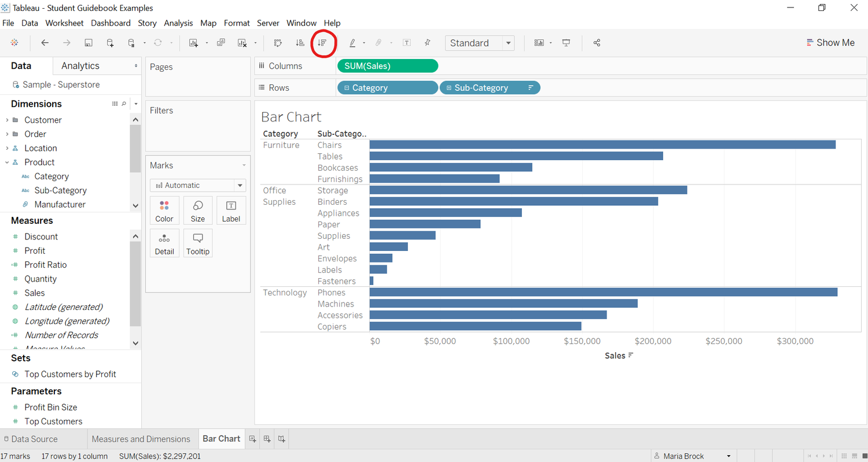Open the Color shelf on the Marks card
Viewport: 868px width, 462px height.
[x=164, y=210]
